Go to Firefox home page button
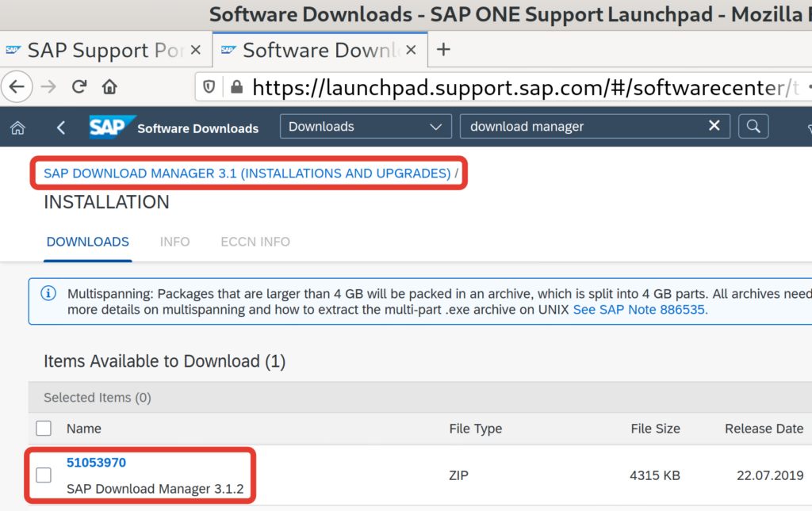812x511 pixels. pyautogui.click(x=109, y=86)
